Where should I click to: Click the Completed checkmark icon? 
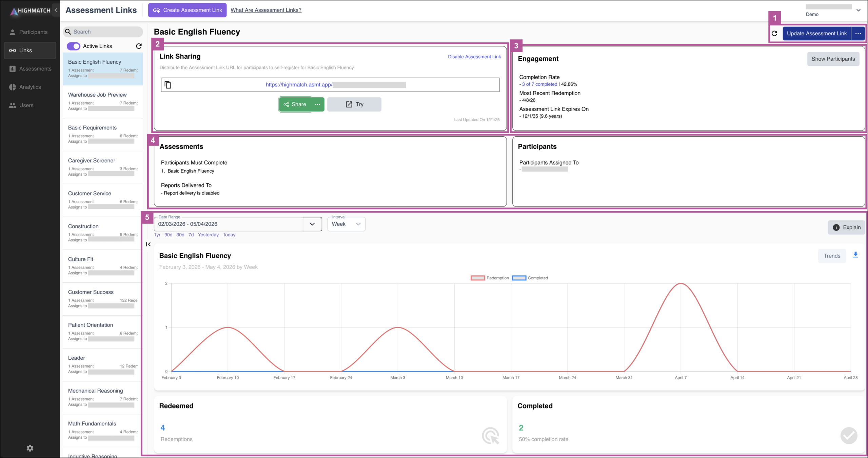click(849, 436)
